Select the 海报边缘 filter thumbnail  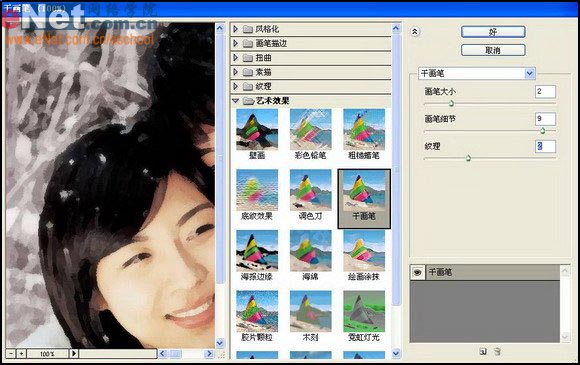click(x=257, y=251)
